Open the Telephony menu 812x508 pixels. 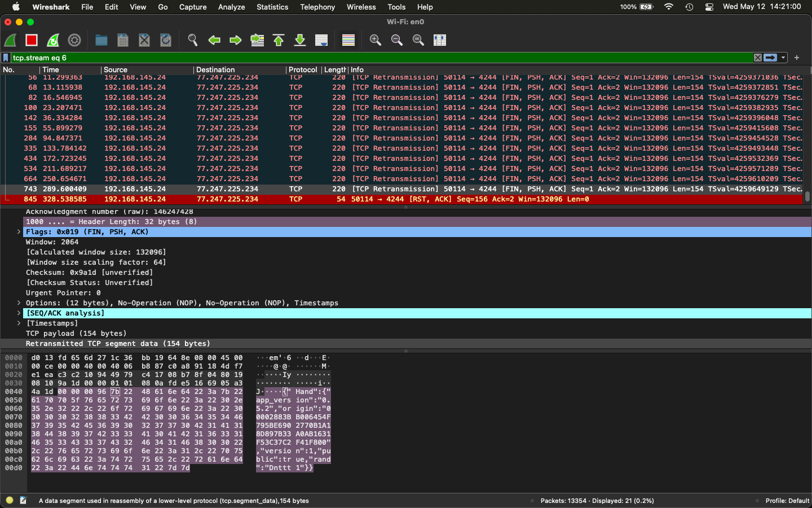pyautogui.click(x=317, y=7)
